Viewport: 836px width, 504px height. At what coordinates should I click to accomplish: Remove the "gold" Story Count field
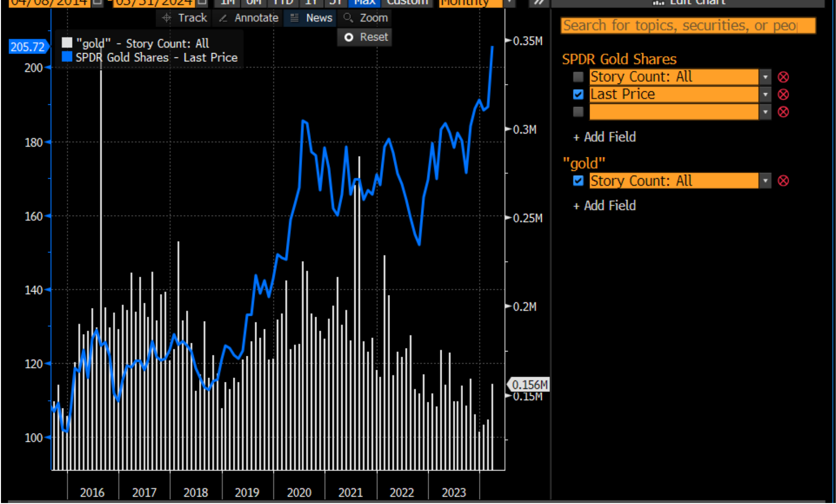tap(783, 181)
